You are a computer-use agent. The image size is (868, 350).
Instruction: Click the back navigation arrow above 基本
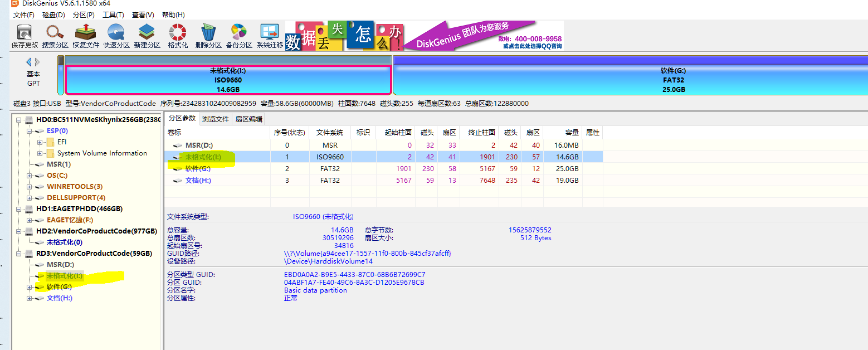click(x=30, y=62)
